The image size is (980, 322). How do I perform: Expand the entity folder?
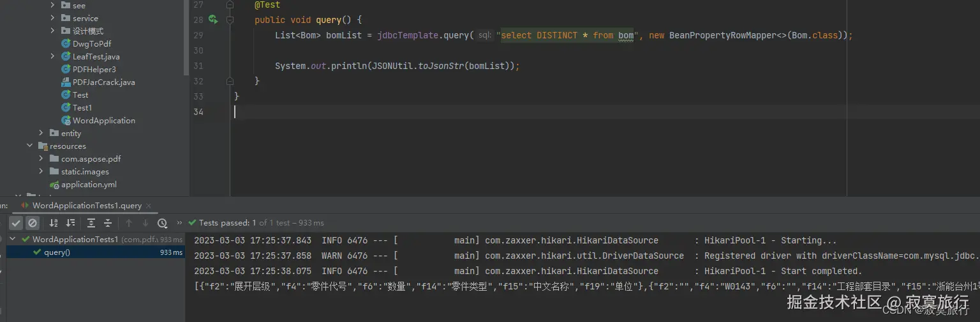pyautogui.click(x=41, y=133)
